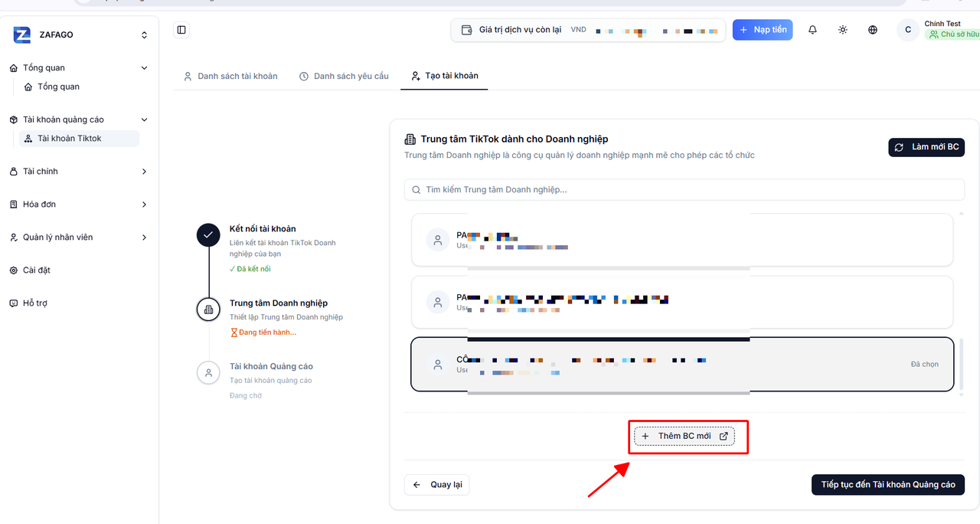Image resolution: width=980 pixels, height=524 pixels.
Task: Toggle the light/dark theme sun icon
Action: [843, 30]
